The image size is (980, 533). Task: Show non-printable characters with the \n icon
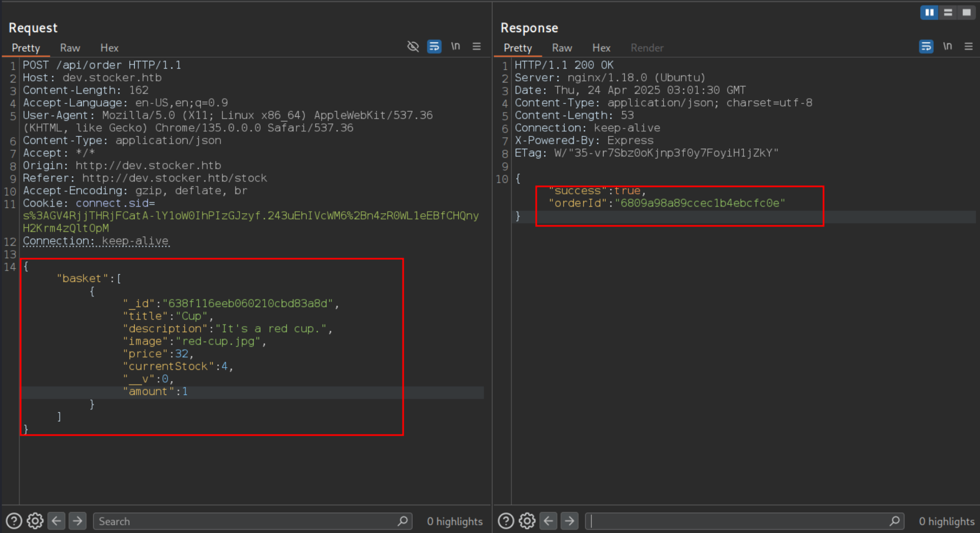point(455,46)
